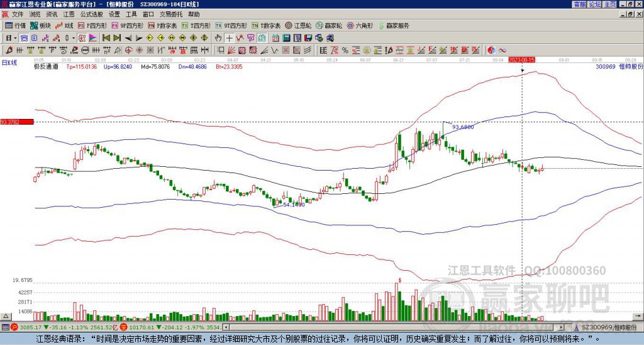Open the 交易委托 menu
This screenshot has height=345, width=644.
(171, 14)
